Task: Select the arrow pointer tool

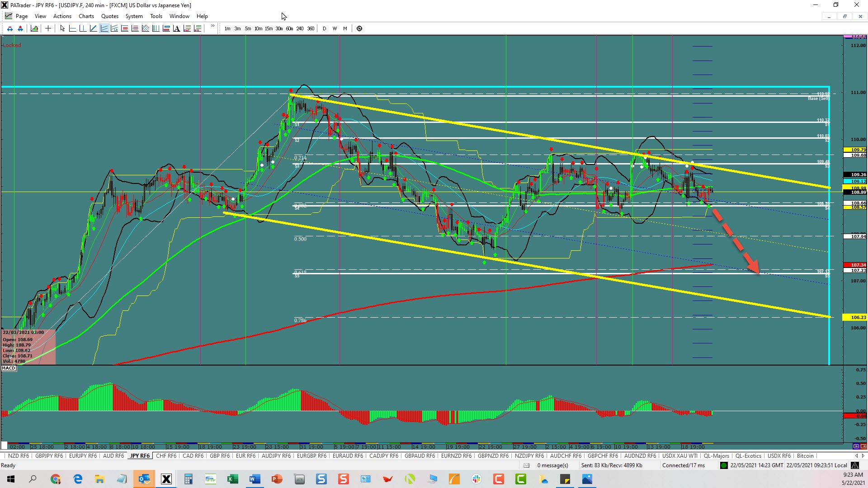Action: tap(62, 28)
